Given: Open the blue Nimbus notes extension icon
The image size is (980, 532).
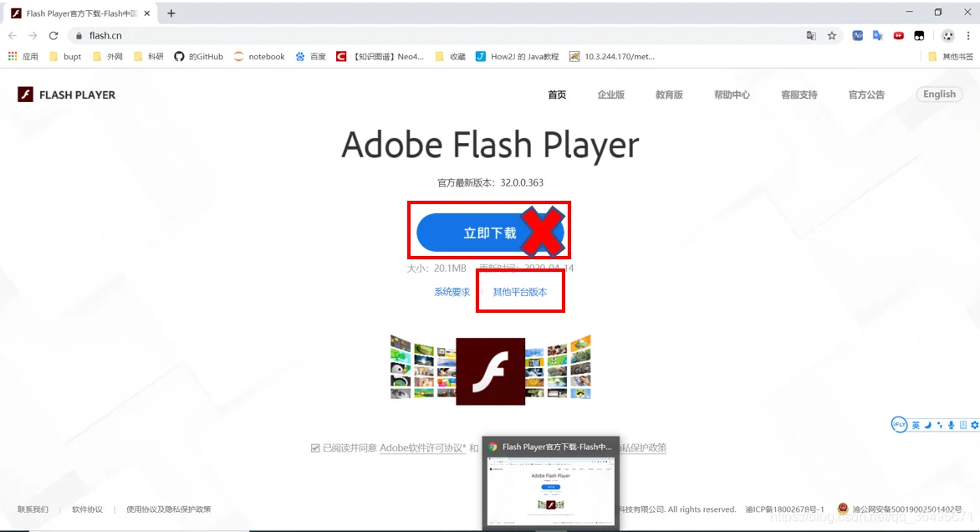Looking at the screenshot, I should coord(858,36).
